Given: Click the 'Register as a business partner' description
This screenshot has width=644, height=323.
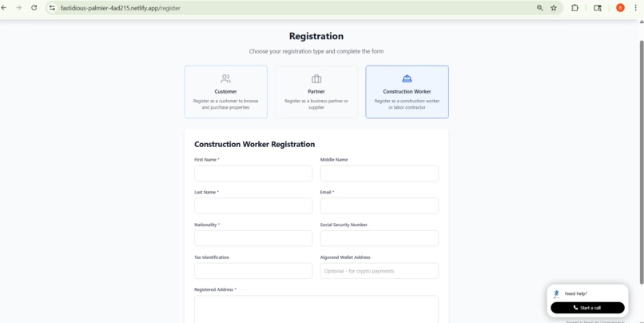Looking at the screenshot, I should [316, 104].
